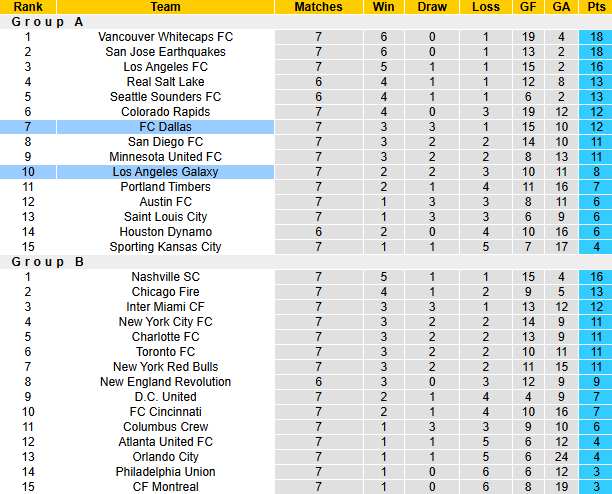The image size is (612, 494).
Task: Open Los Angeles Galaxy team entry
Action: pyautogui.click(x=165, y=172)
